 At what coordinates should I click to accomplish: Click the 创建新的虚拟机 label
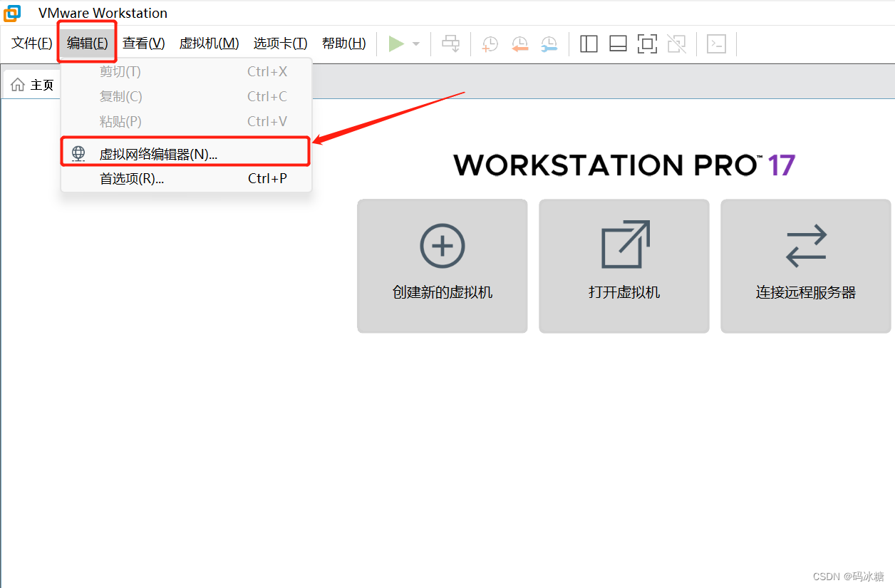tap(443, 292)
